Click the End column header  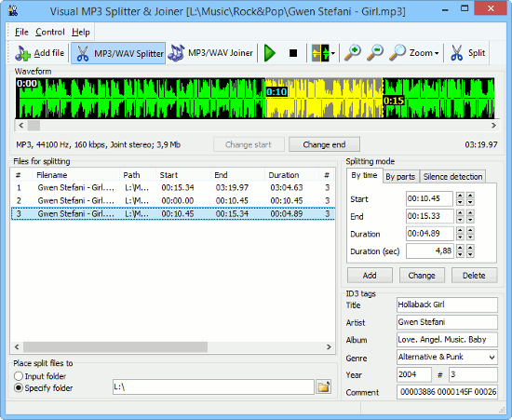coord(237,175)
